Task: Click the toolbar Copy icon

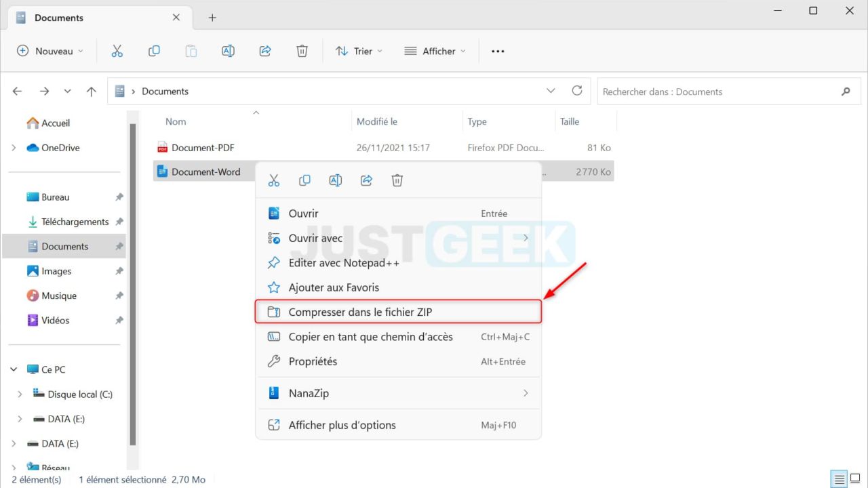Action: [154, 51]
